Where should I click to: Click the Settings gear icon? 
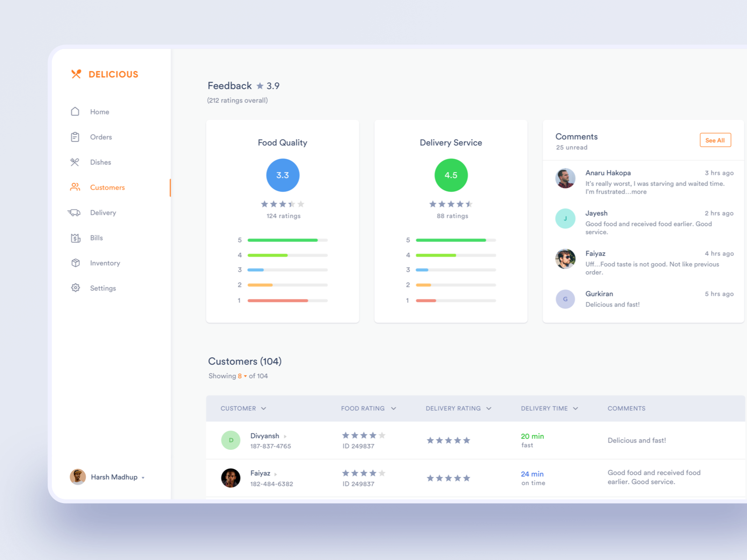[x=75, y=288]
